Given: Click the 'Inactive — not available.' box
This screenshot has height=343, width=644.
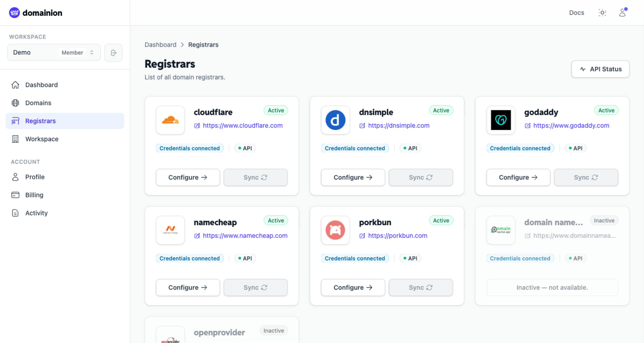Looking at the screenshot, I should [x=552, y=287].
